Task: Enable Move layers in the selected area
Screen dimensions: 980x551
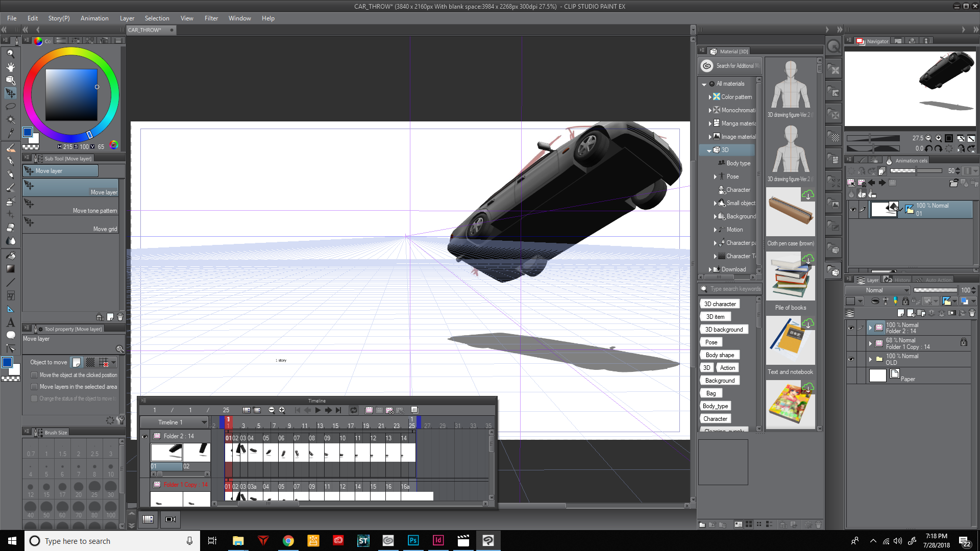Action: pyautogui.click(x=34, y=387)
